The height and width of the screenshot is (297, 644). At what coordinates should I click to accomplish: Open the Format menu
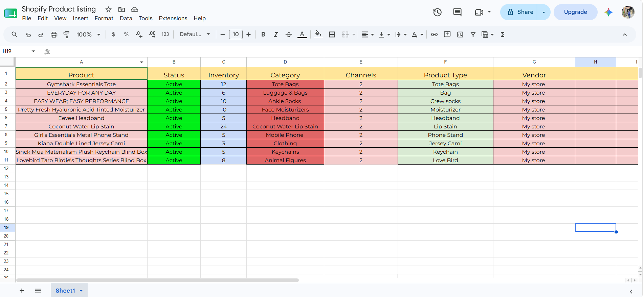[x=104, y=18]
